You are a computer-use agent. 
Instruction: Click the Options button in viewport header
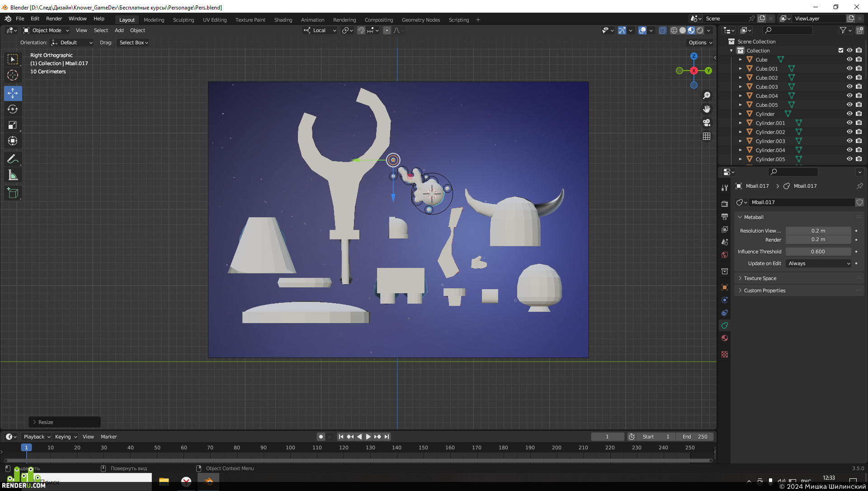(x=700, y=43)
